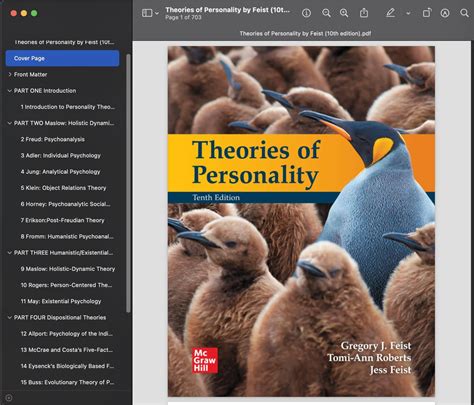The height and width of the screenshot is (405, 474).
Task: Go to PART FOUR Dispositional Theories
Action: [x=60, y=317]
